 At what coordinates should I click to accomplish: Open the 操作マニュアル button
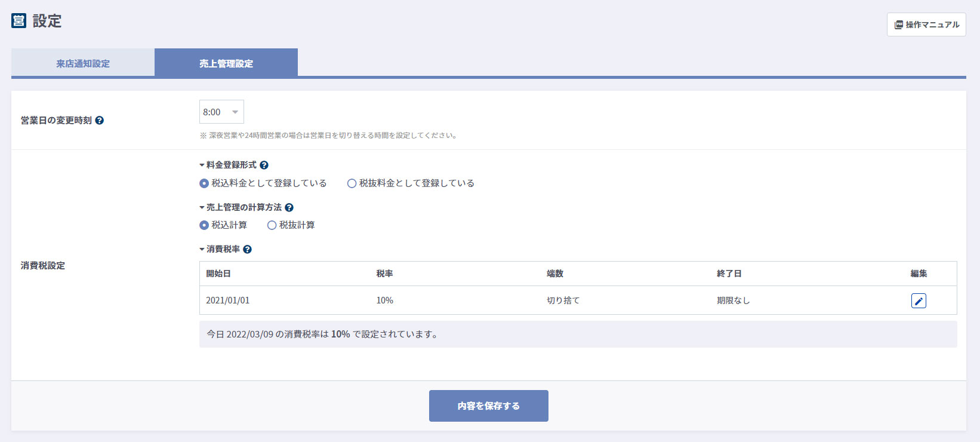point(926,25)
